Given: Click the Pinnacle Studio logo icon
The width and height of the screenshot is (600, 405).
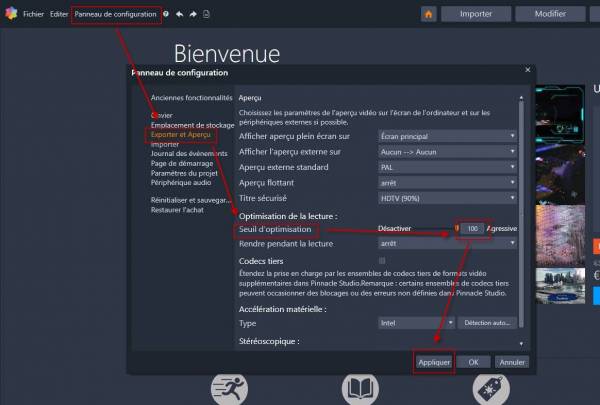Looking at the screenshot, I should coord(10,15).
